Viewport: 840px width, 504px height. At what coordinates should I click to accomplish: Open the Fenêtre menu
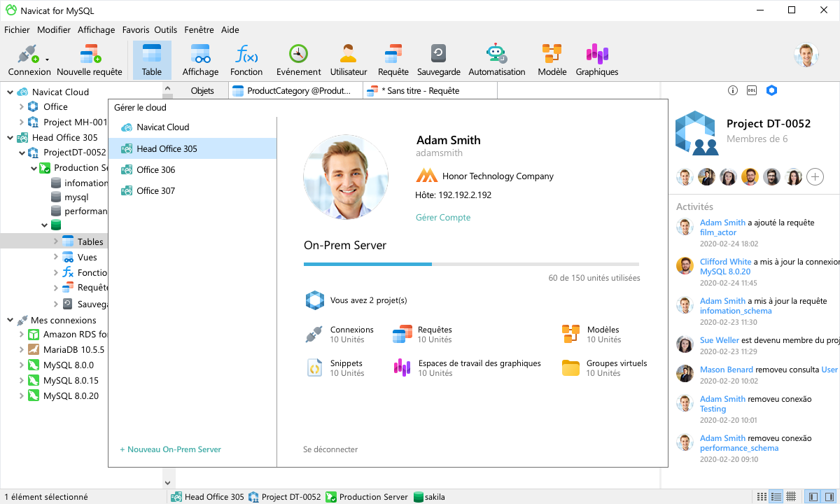199,30
